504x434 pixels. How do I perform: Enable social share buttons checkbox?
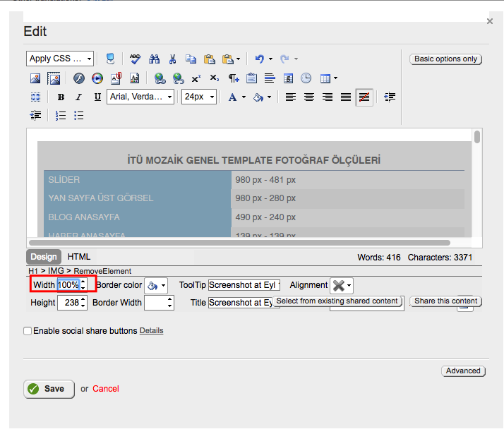click(x=28, y=331)
